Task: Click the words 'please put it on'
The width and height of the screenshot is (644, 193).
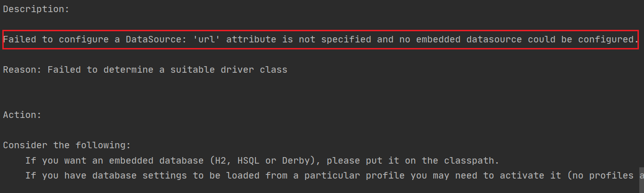Action: pos(369,161)
